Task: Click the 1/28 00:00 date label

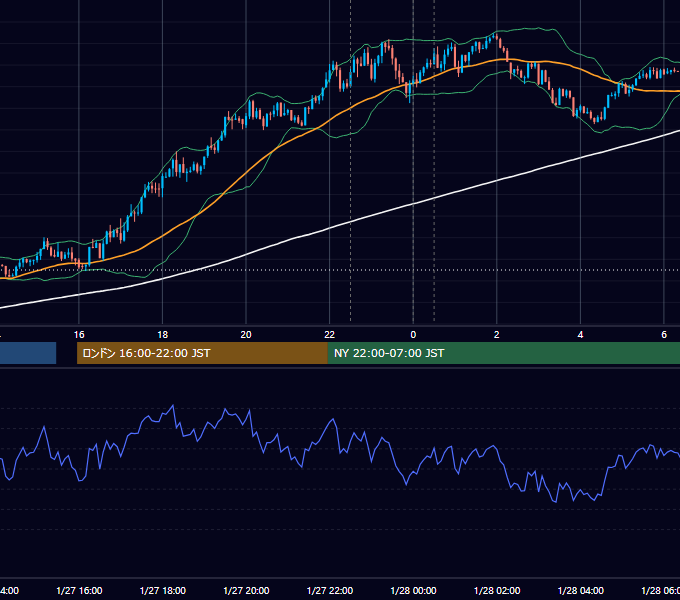Action: pyautogui.click(x=413, y=590)
